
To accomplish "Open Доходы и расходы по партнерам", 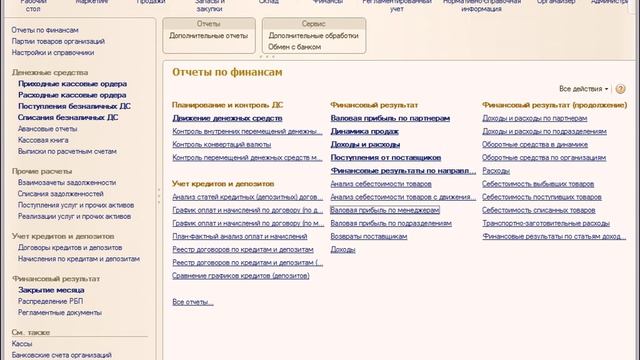I will pos(534,118).
